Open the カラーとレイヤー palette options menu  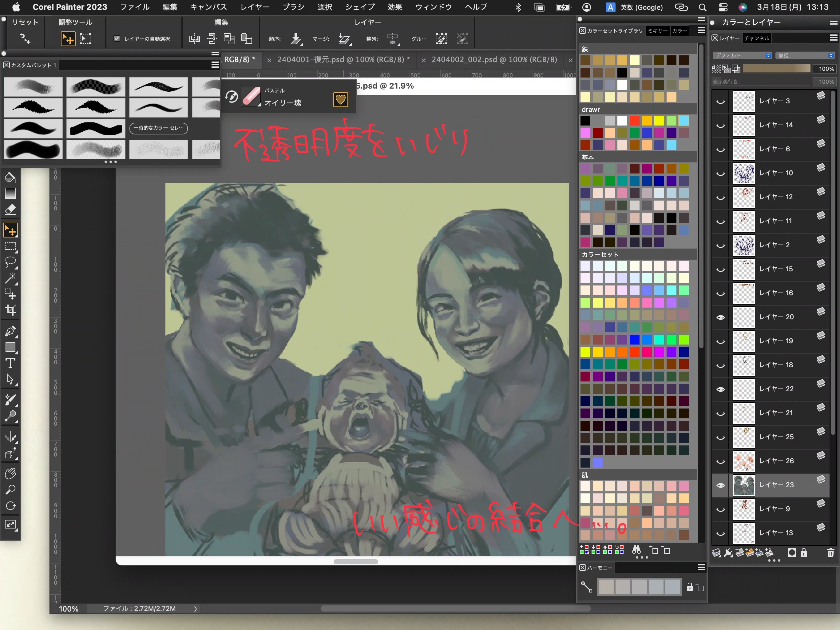pyautogui.click(x=834, y=22)
